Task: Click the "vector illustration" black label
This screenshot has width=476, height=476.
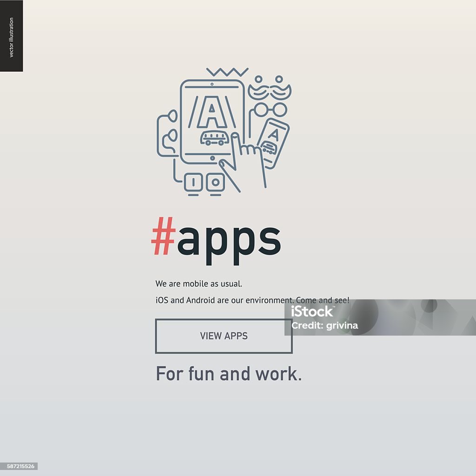Action: click(11, 36)
